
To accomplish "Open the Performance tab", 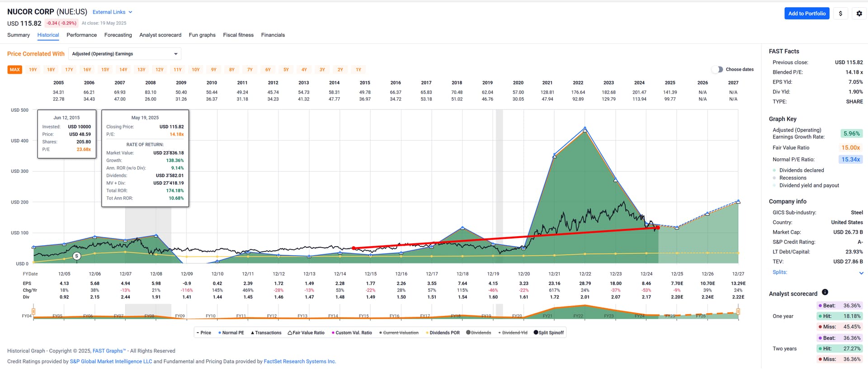I will (81, 35).
